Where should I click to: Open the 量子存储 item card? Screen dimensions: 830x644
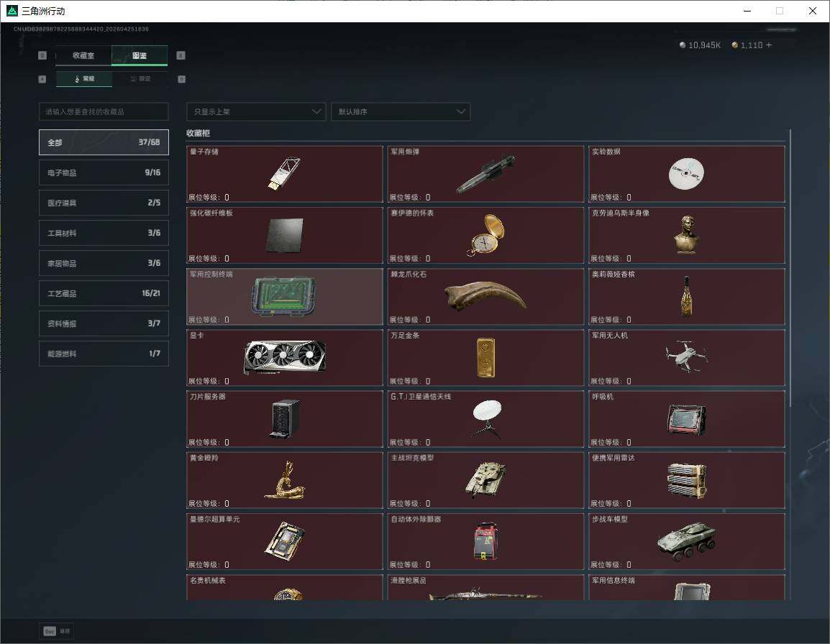coord(285,174)
